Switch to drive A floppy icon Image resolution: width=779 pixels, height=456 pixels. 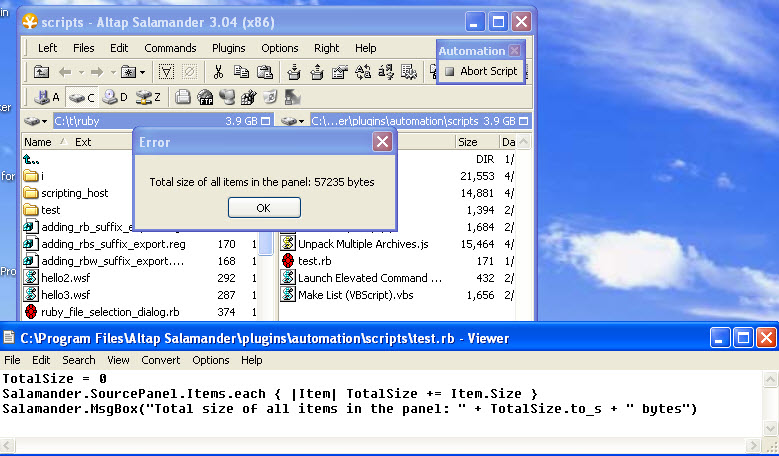pyautogui.click(x=47, y=97)
